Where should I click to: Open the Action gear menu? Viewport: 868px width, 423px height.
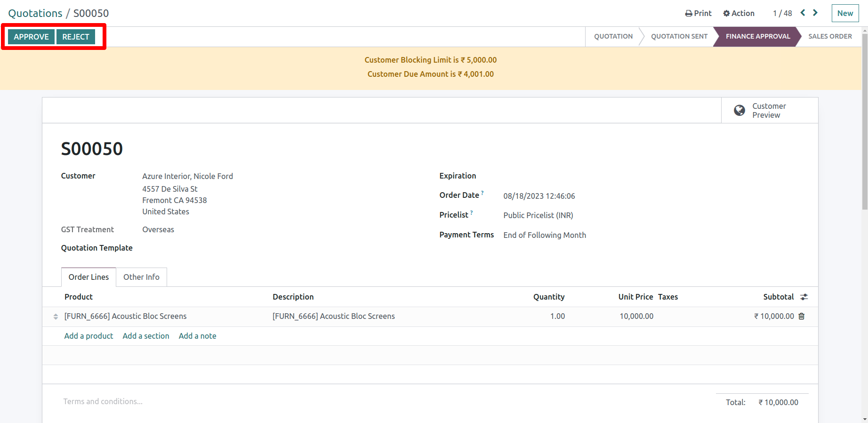coord(739,13)
